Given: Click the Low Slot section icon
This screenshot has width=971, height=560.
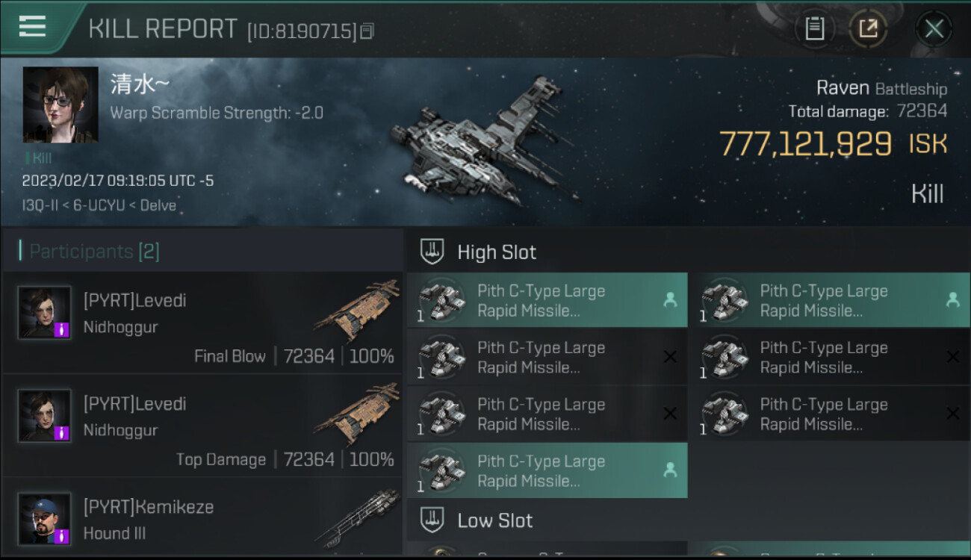Looking at the screenshot, I should 432,520.
